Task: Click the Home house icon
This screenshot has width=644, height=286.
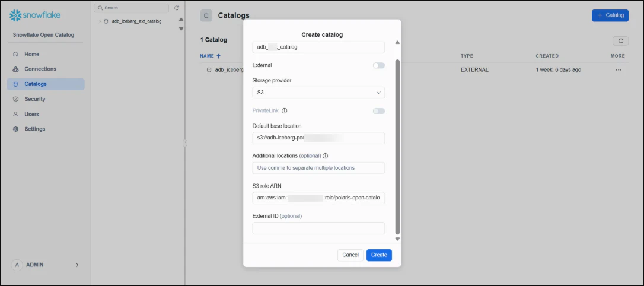Action: [15, 54]
